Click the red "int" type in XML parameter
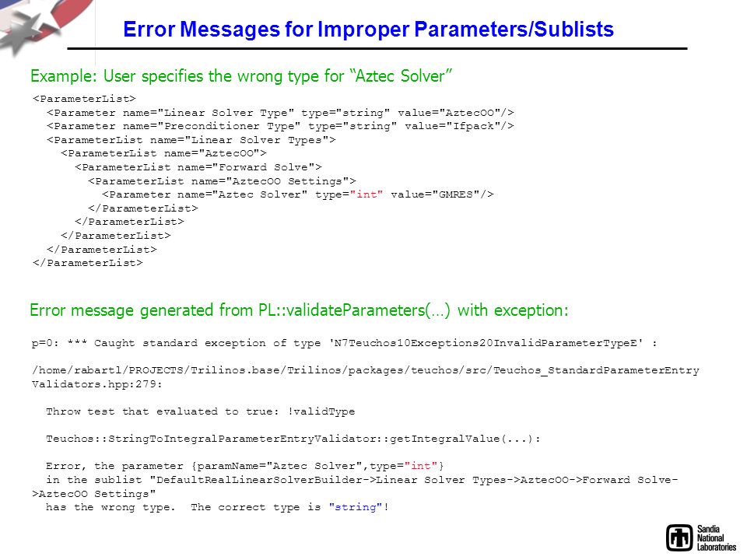The image size is (747, 560). tap(366, 194)
